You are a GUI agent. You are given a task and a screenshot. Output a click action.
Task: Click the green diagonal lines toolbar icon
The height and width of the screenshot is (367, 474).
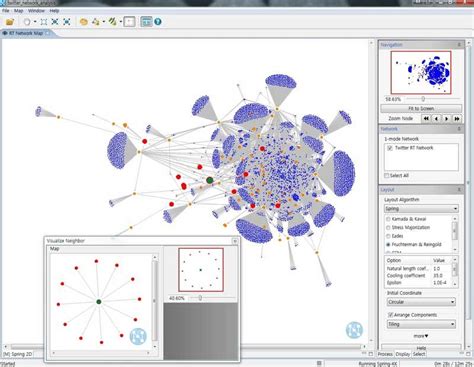tap(112, 22)
